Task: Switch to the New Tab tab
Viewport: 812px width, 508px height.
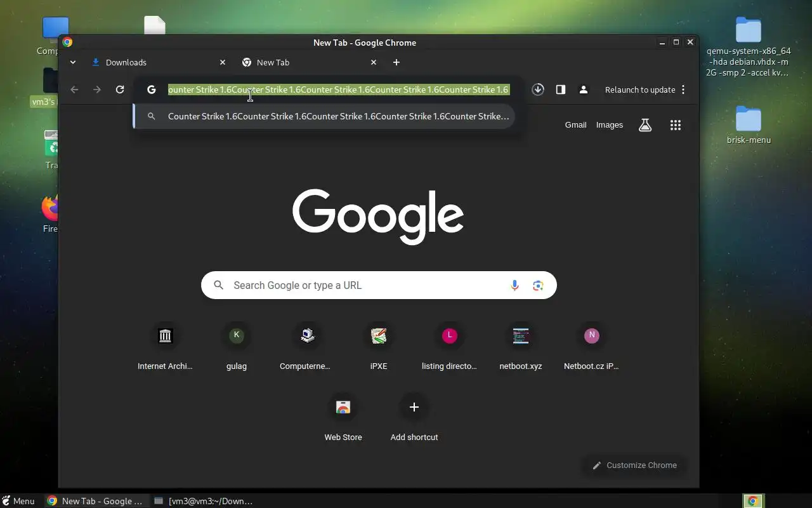Action: coord(310,62)
